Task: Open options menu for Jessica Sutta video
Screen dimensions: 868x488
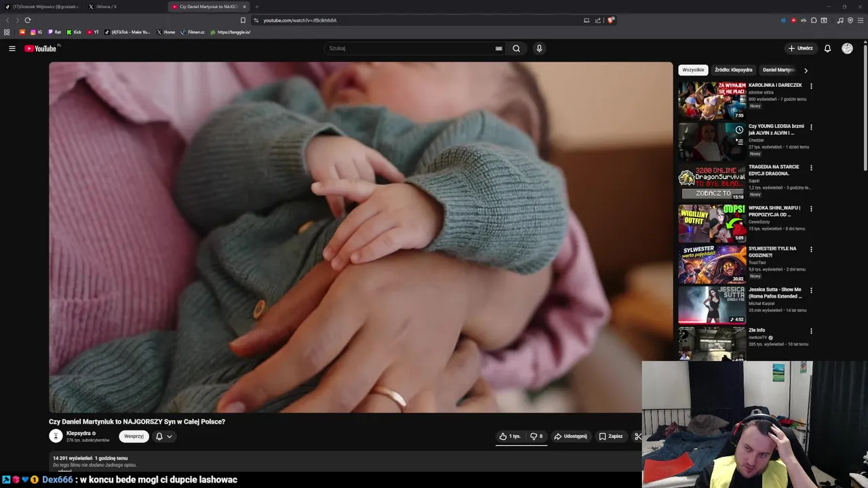Action: point(811,290)
